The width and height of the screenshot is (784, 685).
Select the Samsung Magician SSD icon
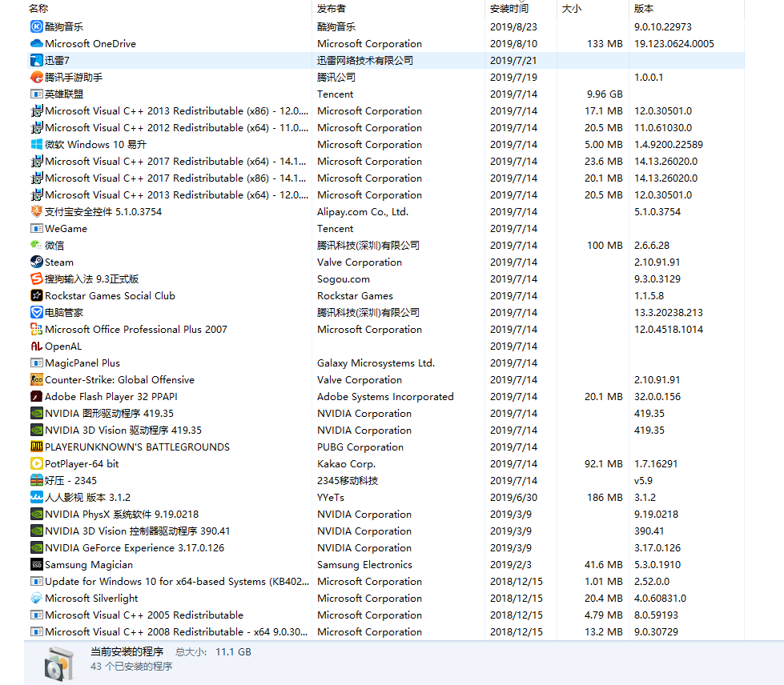click(x=37, y=565)
